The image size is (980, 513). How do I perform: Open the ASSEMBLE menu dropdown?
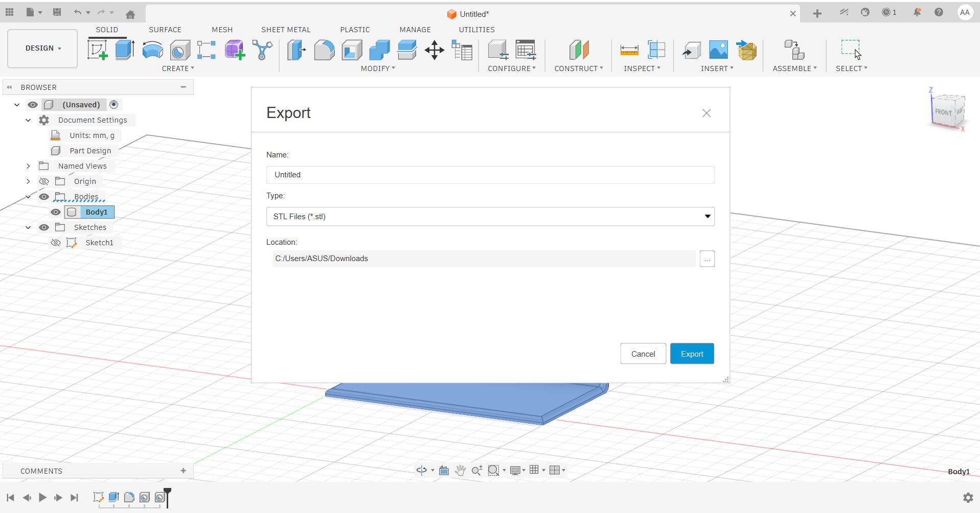coord(794,68)
